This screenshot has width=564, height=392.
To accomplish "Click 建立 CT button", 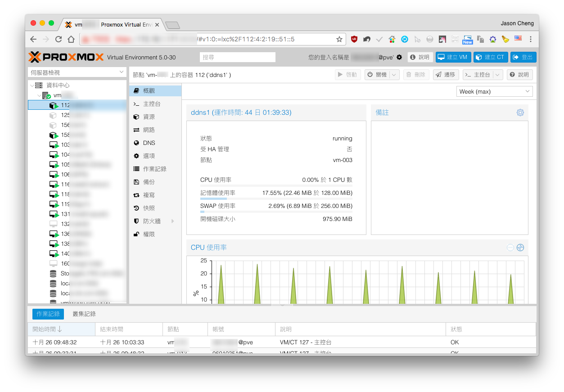I will pyautogui.click(x=491, y=57).
